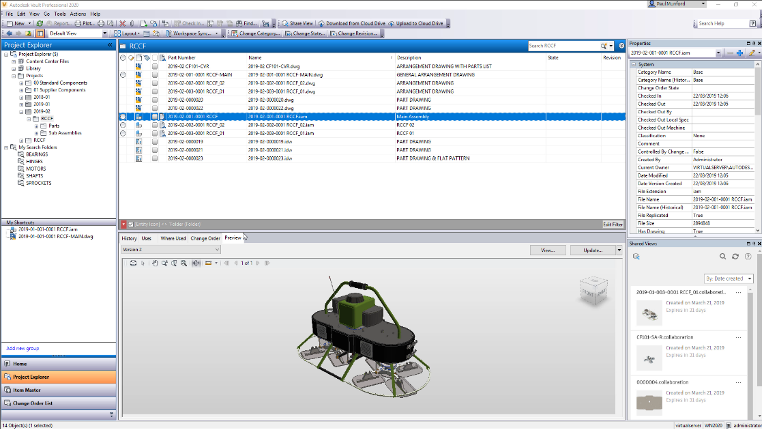Screen dimensions: 762x429
Task: Open the Find search tool
Action: (x=247, y=23)
